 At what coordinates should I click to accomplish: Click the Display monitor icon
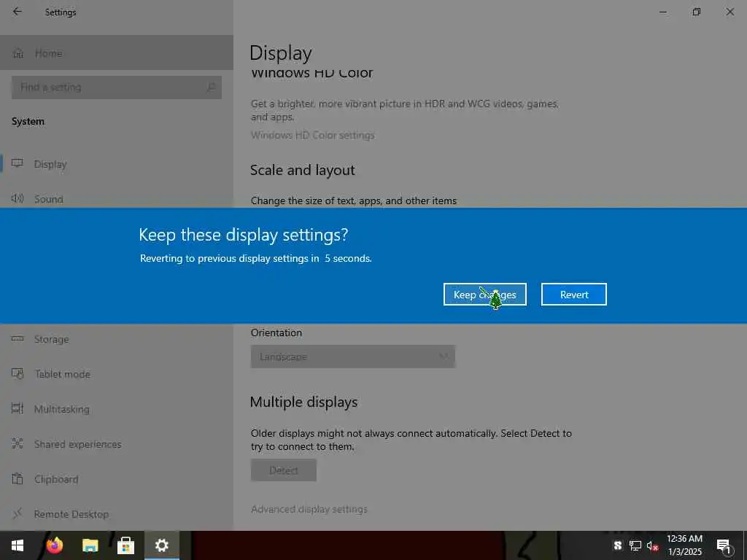(18, 163)
